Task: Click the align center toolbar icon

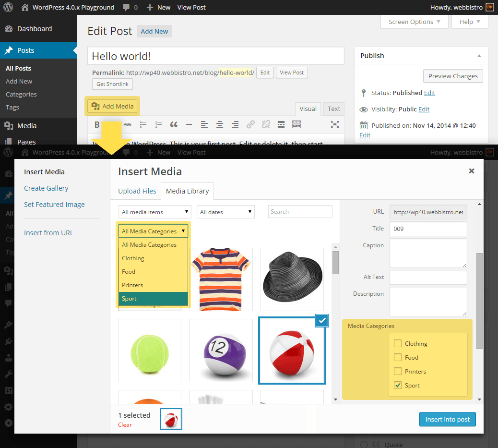Action: tap(220, 125)
